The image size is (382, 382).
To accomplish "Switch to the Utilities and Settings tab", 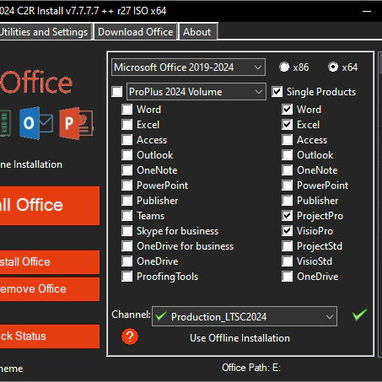I will coord(45,32).
